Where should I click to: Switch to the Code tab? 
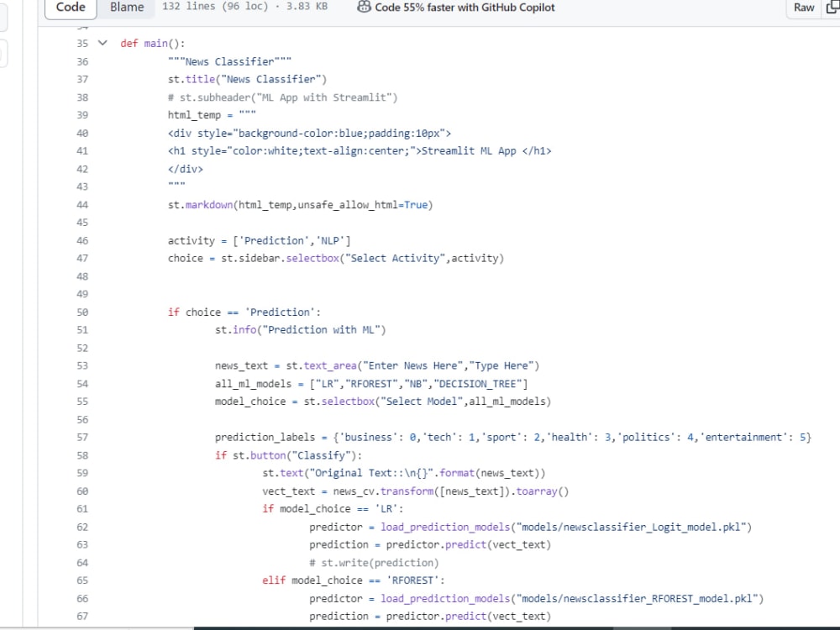point(71,8)
